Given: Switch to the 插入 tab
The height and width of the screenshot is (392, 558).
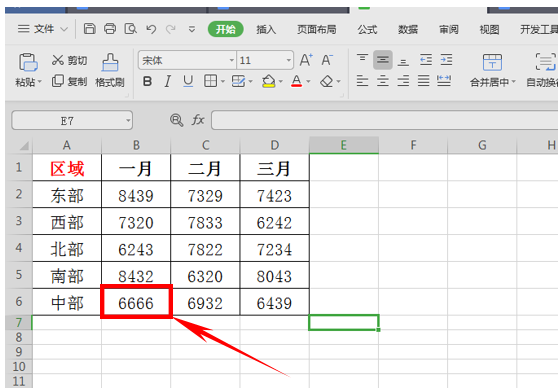Looking at the screenshot, I should coord(266,29).
